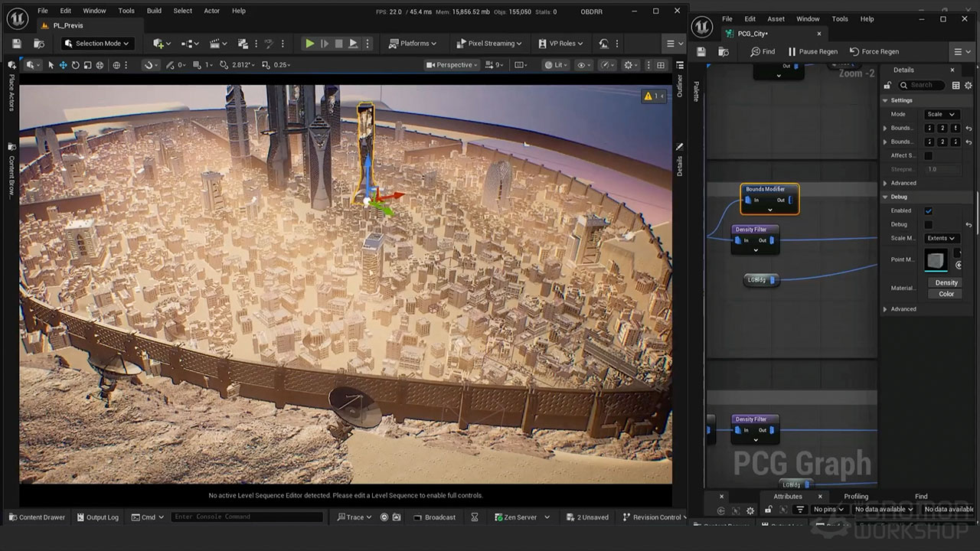
Task: Open the Selection Mode dropdown
Action: click(96, 44)
